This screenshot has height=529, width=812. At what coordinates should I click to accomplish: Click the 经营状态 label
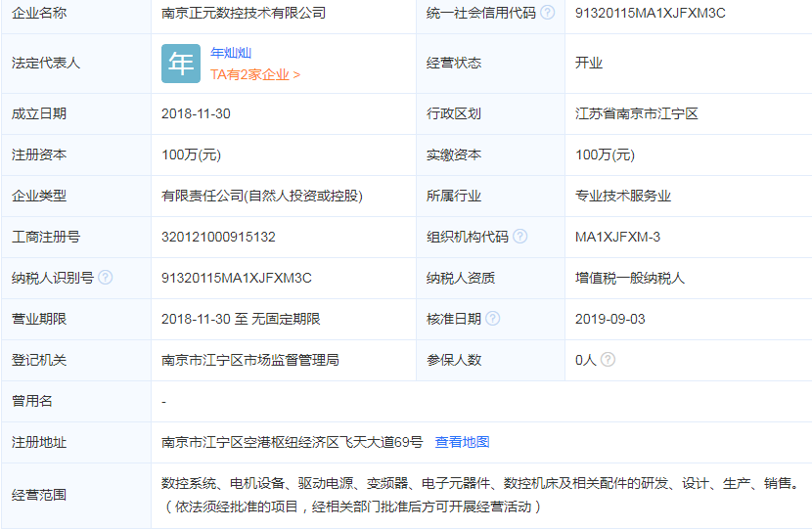pos(454,64)
